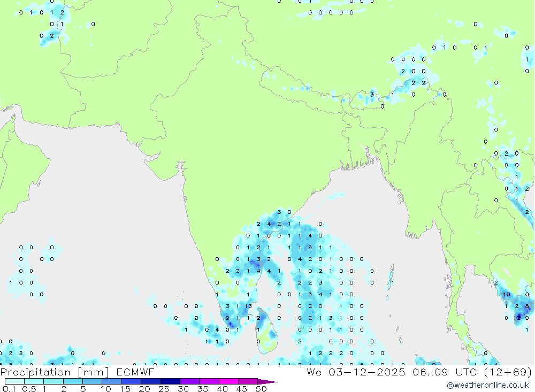The height and width of the screenshot is (392, 535).
Task: Select the 10–15 mm legend color swatch
Action: coord(112,381)
